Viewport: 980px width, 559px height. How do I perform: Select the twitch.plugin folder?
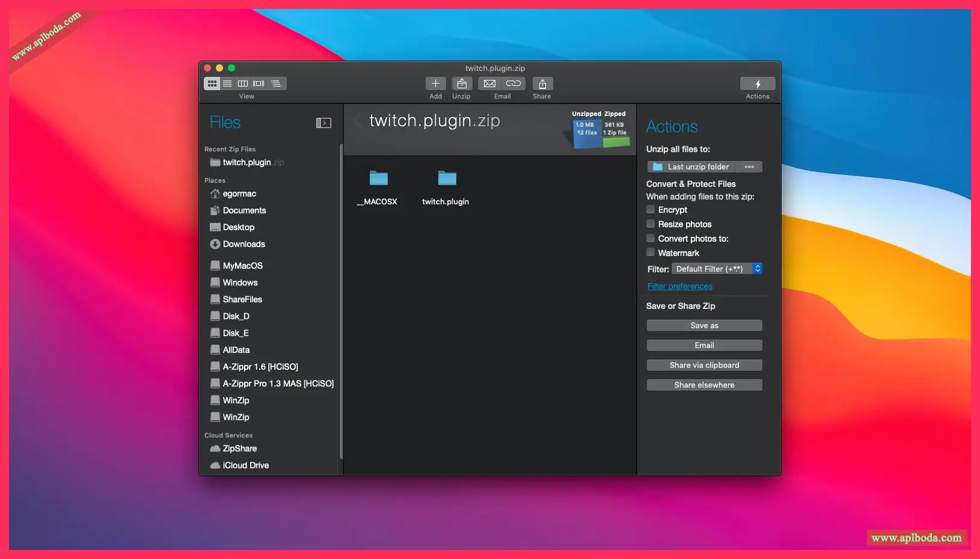tap(446, 188)
